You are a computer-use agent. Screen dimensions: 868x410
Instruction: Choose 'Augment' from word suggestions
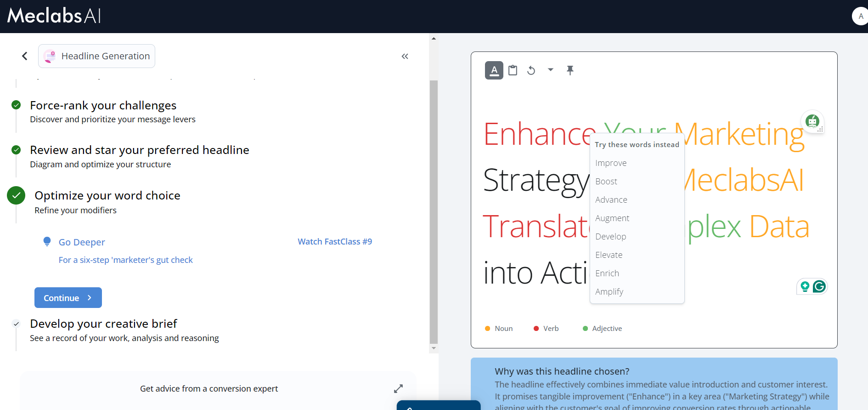(612, 218)
